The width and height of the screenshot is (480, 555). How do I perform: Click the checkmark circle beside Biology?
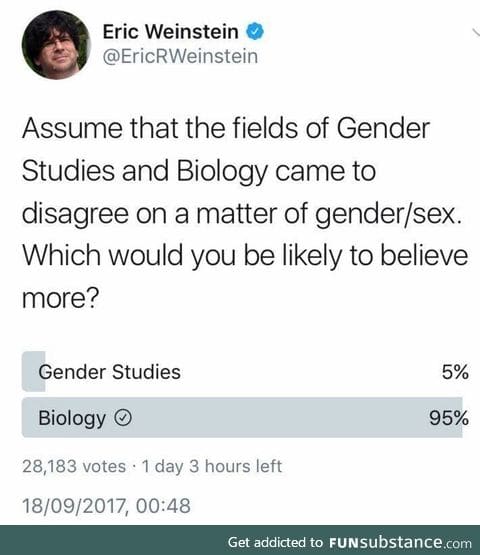point(123,418)
